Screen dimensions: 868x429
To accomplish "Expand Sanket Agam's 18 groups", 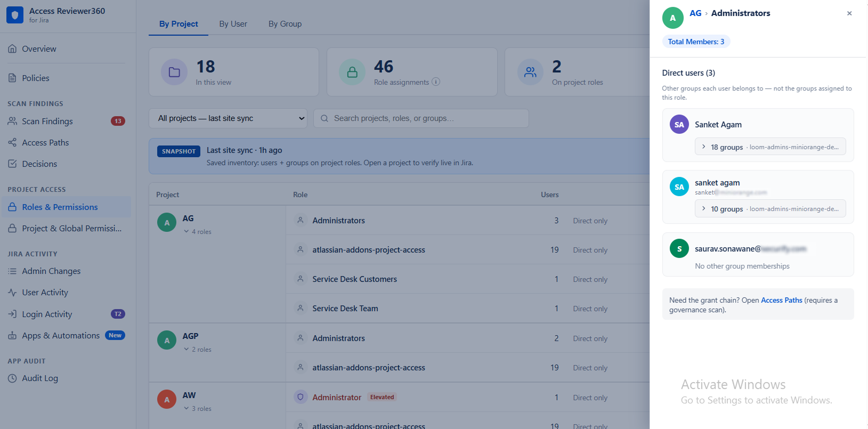I will pyautogui.click(x=770, y=147).
